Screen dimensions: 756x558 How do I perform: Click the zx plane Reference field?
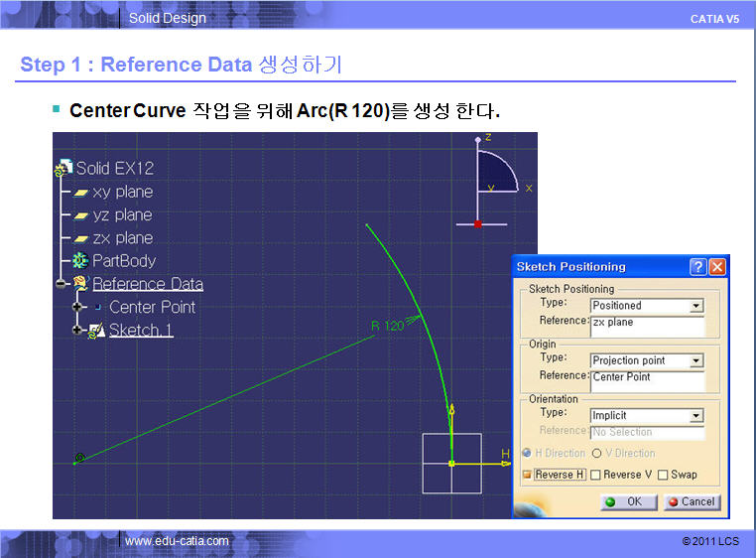647,324
